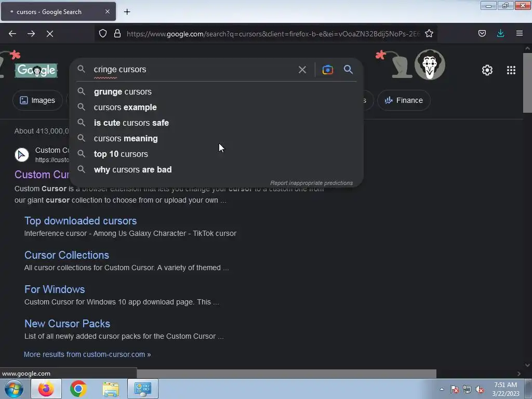
Task: Open the tracking protection shield icon
Action: 103,33
